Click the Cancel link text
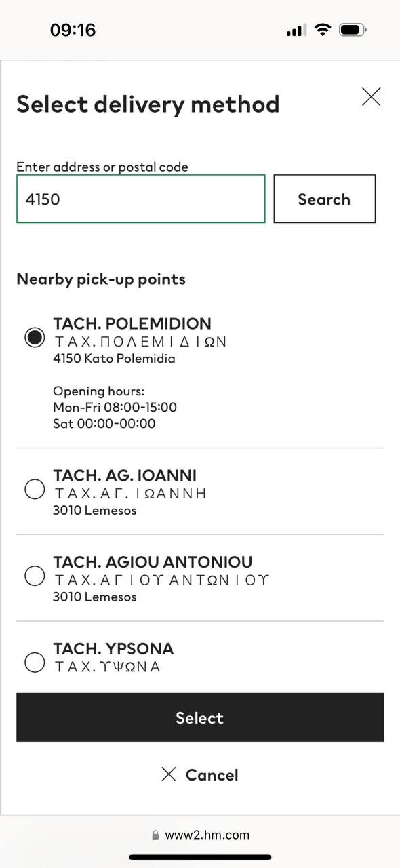The width and height of the screenshot is (400, 868). (x=212, y=775)
